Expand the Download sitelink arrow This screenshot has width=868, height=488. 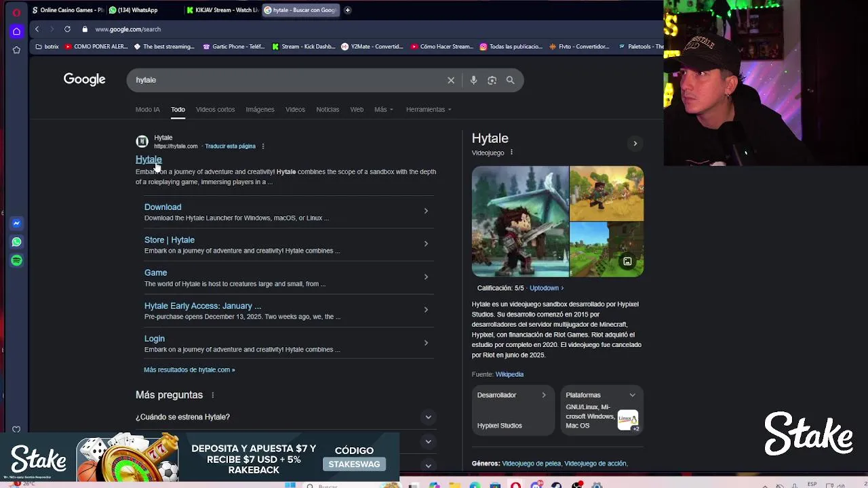(426, 211)
